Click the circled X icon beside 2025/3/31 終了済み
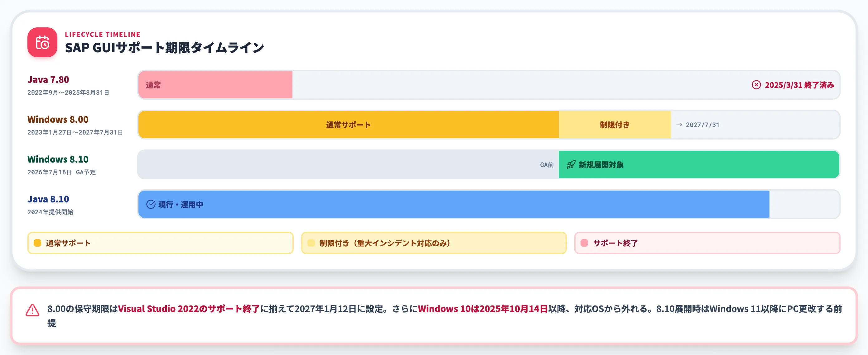The height and width of the screenshot is (355, 868). tap(756, 85)
